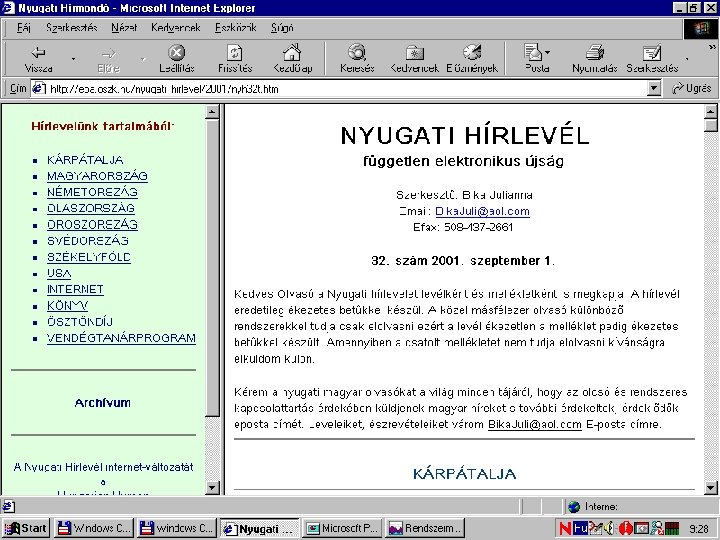Viewport: 720px width, 540px height.
Task: Open the Szerkesztés menu
Action: click(72, 28)
